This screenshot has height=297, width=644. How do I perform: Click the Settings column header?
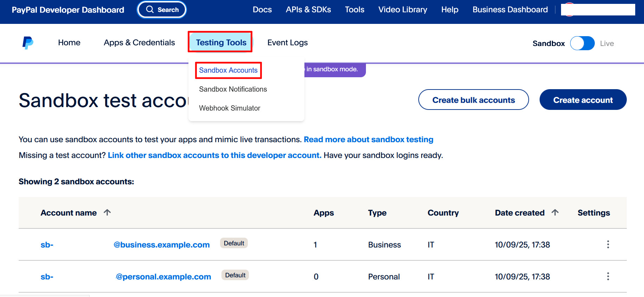click(594, 213)
